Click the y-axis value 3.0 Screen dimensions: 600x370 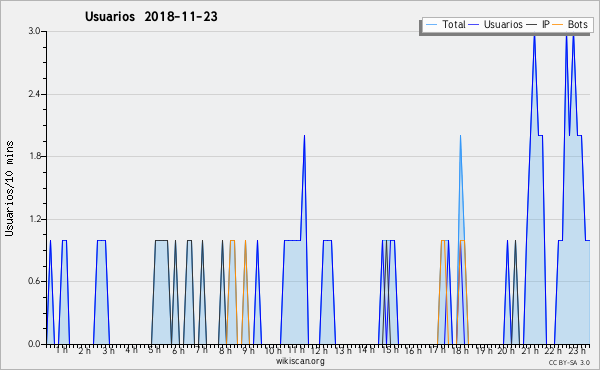[34, 31]
